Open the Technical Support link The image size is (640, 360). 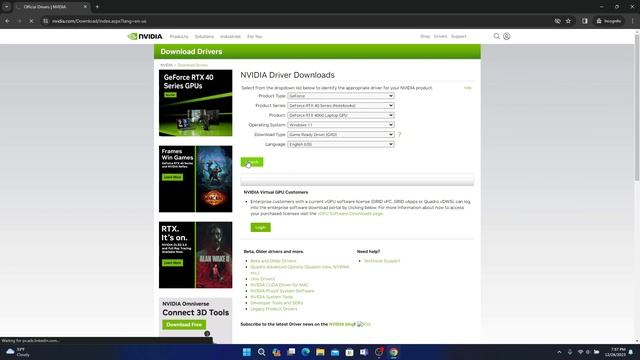coord(382,261)
